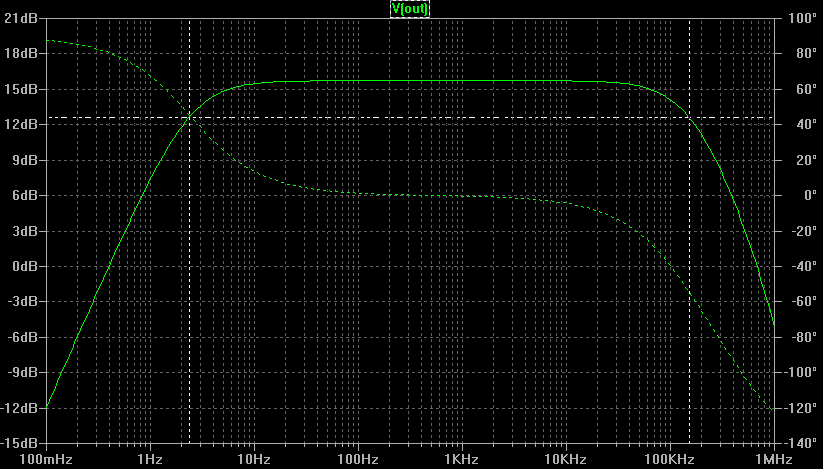The width and height of the screenshot is (823, 469).
Task: Click the -120° phase axis label
Action: [x=801, y=408]
